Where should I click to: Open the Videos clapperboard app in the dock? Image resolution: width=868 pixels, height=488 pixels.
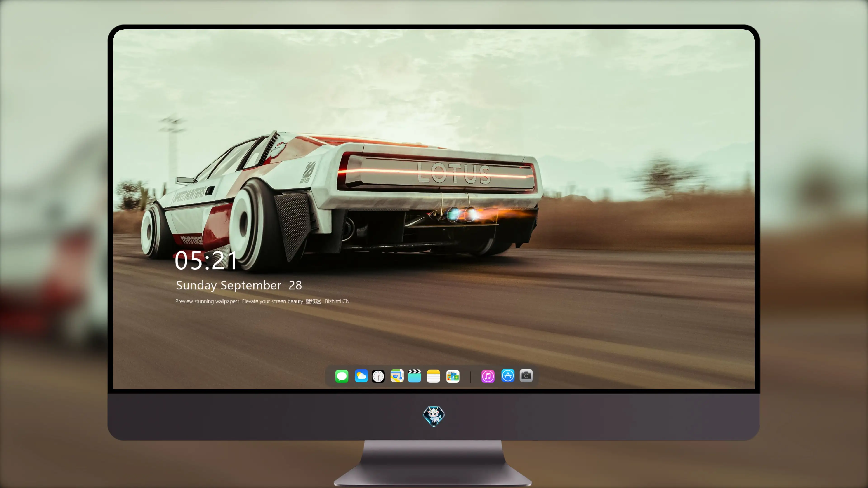point(415,376)
